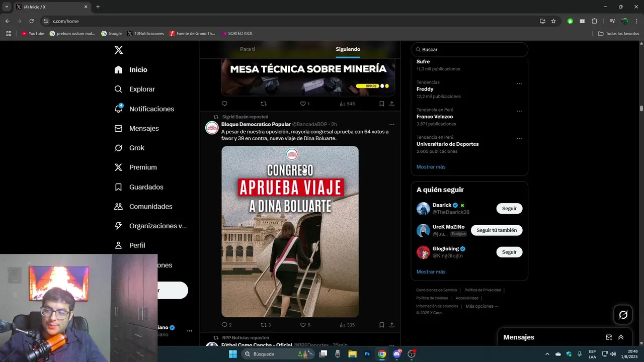Open YouTube bookmark in bookmarks bar

tap(33, 34)
